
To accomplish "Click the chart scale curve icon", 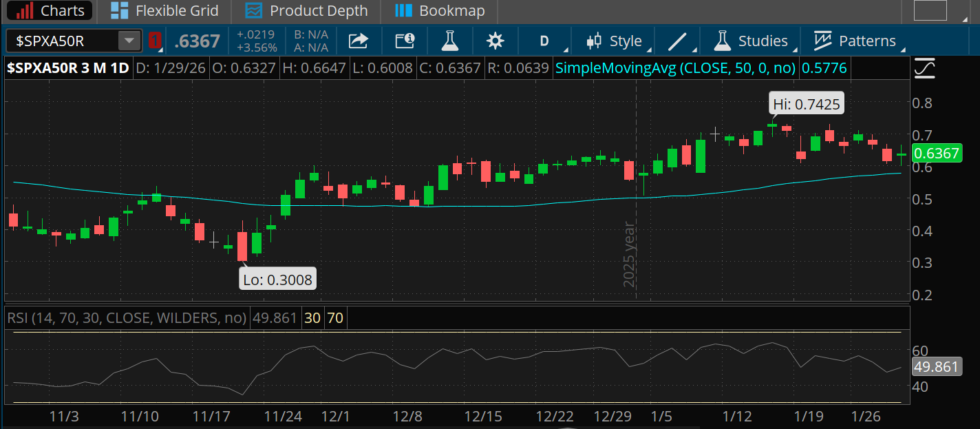I will [924, 68].
